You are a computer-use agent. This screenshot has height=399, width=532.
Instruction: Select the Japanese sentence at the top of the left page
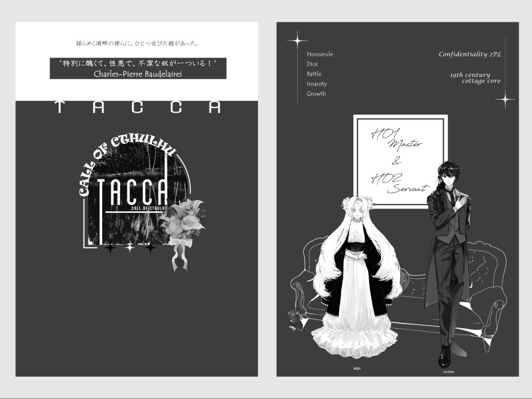pos(137,44)
